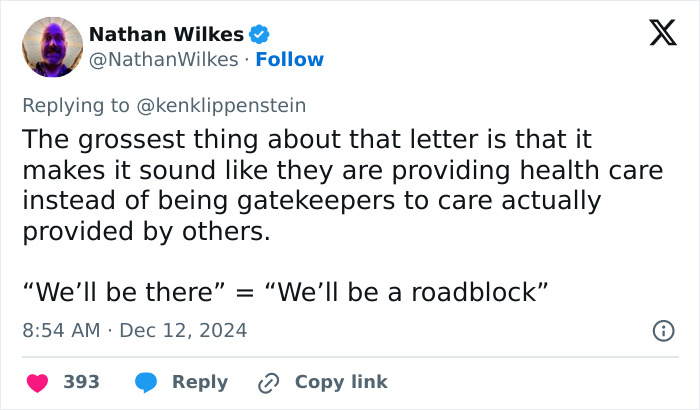The image size is (700, 410).
Task: Open the tweet info circle icon
Action: pos(661,330)
